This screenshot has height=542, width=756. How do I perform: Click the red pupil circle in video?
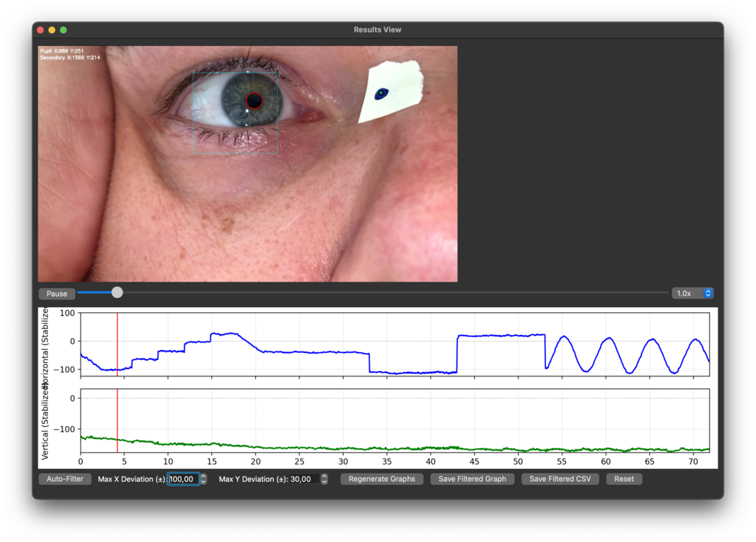point(254,101)
